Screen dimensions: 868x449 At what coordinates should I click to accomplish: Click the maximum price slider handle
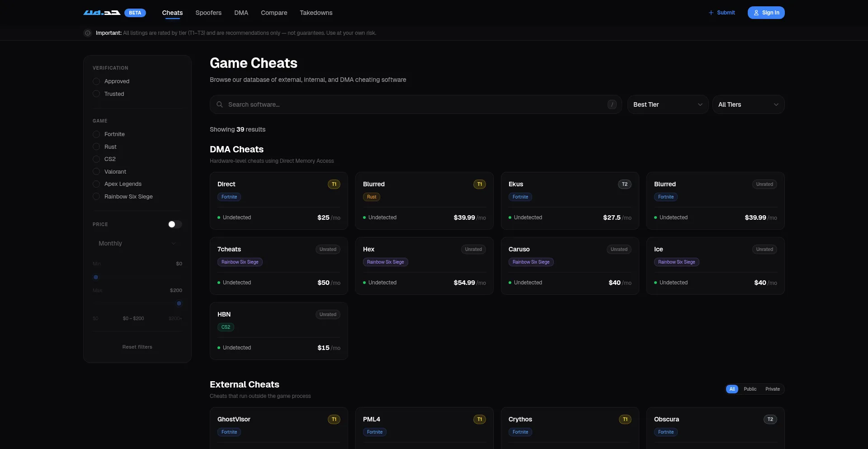coord(179,303)
